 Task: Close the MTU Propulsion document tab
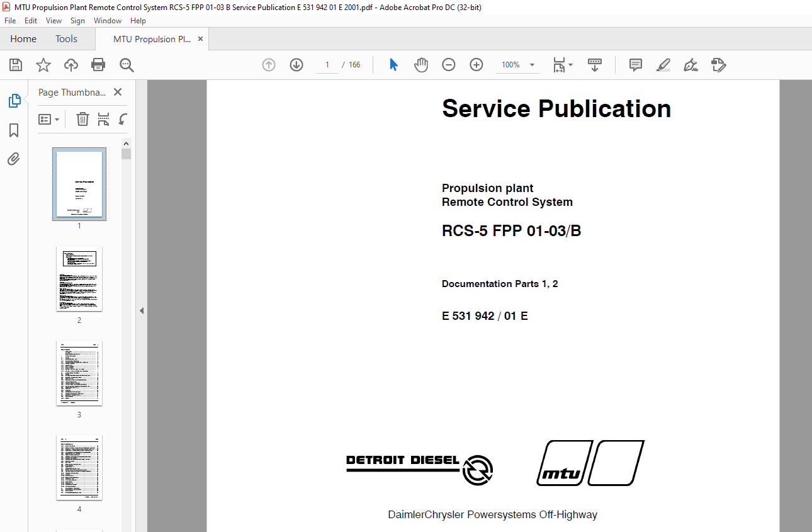tap(201, 39)
